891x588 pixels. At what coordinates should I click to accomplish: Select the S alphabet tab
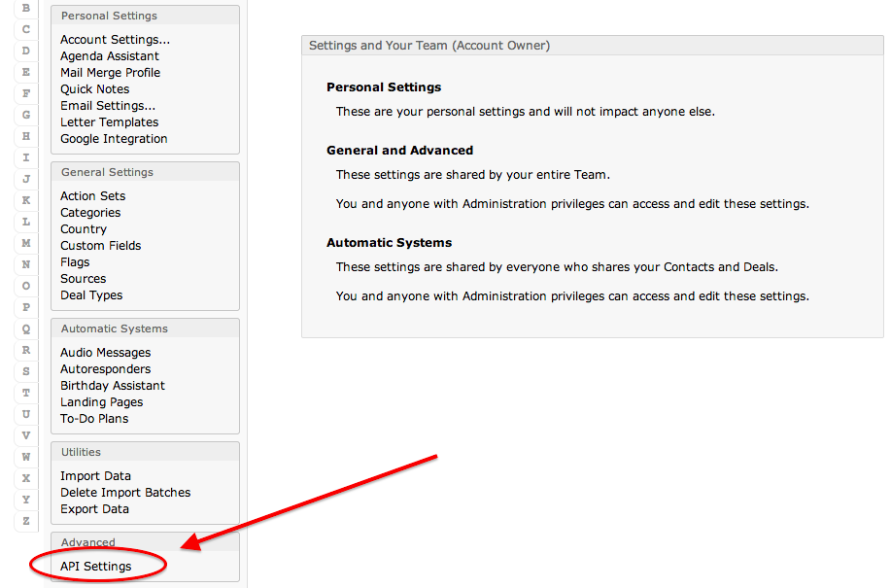click(26, 371)
